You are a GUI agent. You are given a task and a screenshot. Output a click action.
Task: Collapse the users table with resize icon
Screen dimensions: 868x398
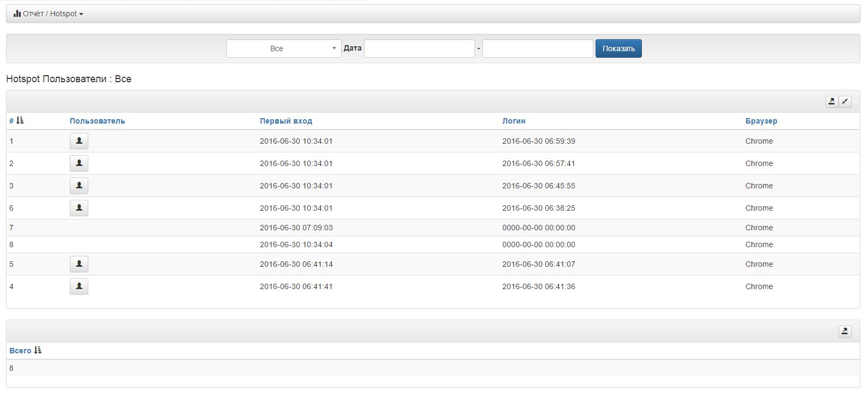(x=845, y=101)
